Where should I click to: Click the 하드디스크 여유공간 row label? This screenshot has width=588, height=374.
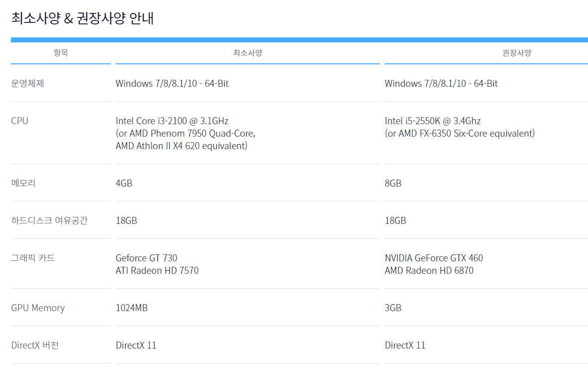pos(49,220)
